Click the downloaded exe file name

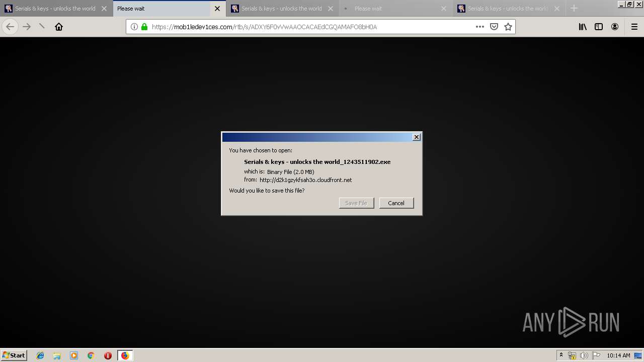[317, 162]
